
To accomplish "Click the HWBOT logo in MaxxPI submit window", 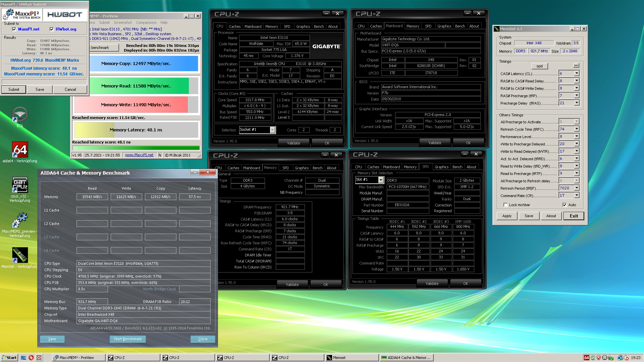I will point(65,14).
